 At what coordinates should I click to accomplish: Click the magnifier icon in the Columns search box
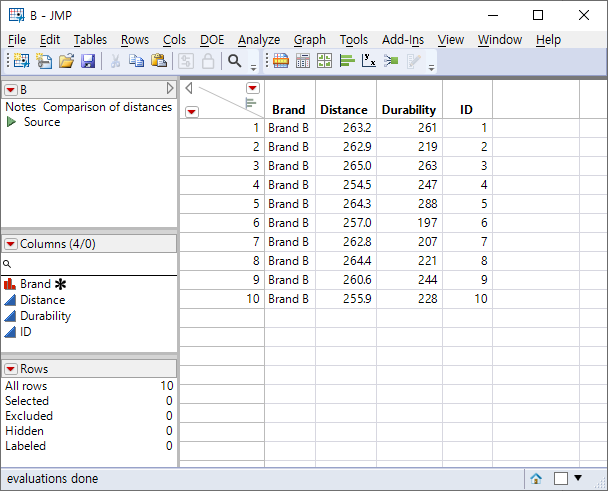[7, 264]
